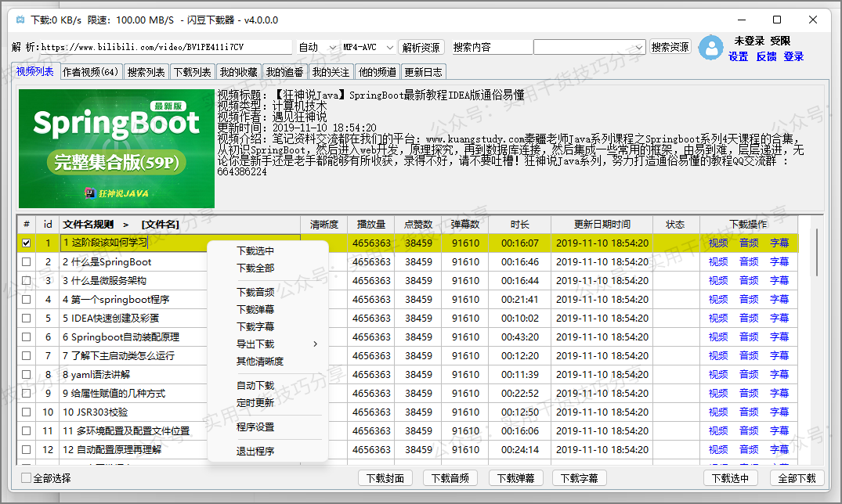Click the user avatar profile icon
This screenshot has height=504, width=842.
711,48
